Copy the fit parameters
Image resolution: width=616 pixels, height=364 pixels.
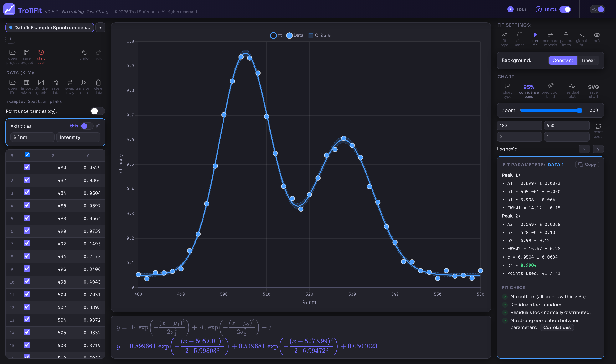(x=587, y=164)
